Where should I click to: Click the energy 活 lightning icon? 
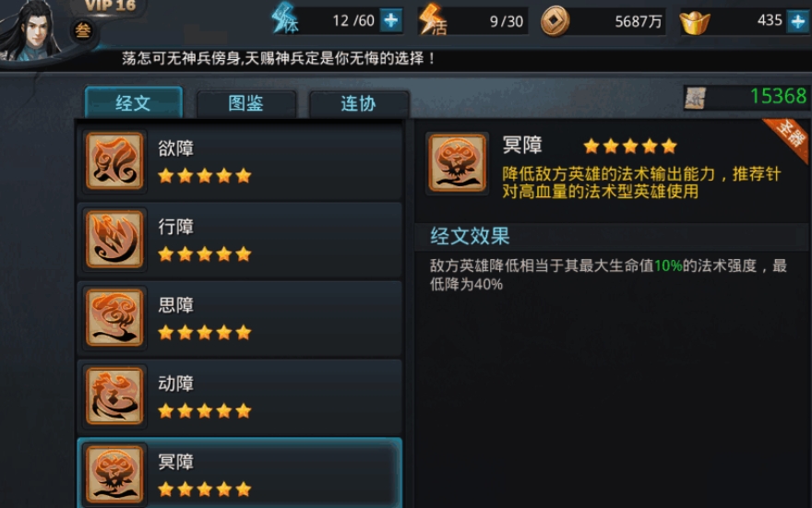433,19
